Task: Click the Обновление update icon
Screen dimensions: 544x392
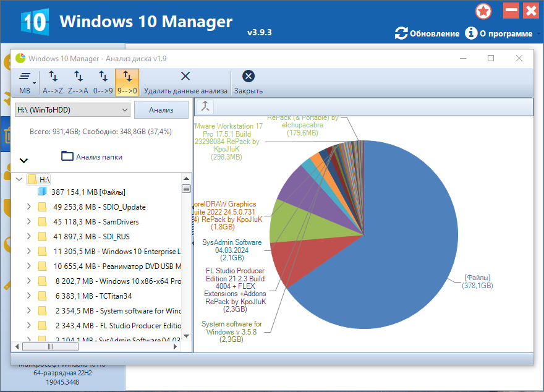Action: tap(401, 33)
